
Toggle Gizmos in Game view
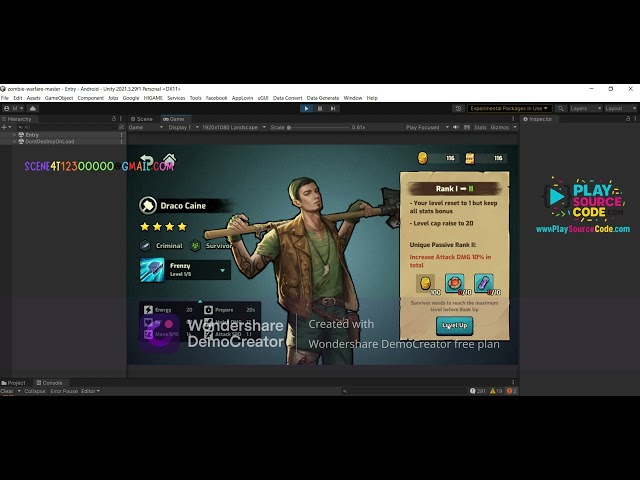coord(500,127)
